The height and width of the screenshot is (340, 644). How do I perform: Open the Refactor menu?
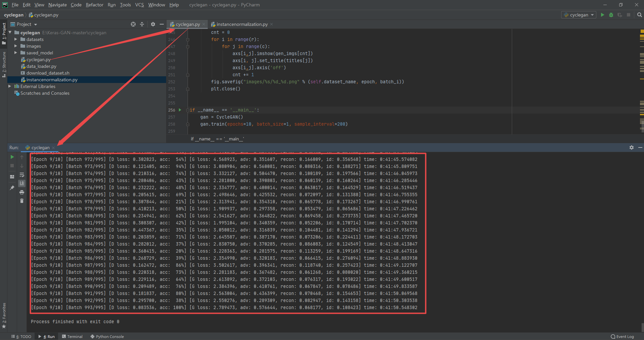click(94, 5)
